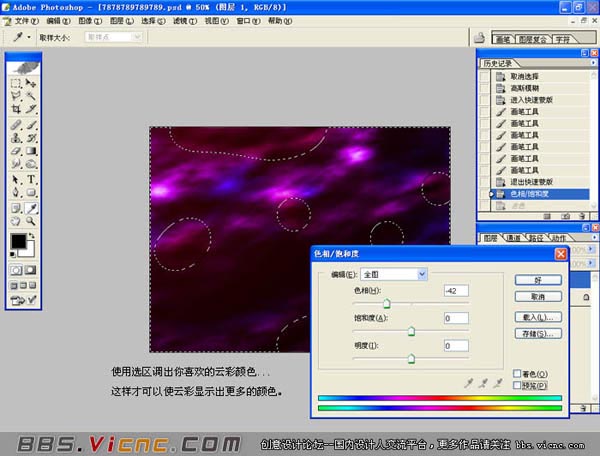The image size is (600, 456).
Task: Click the 载入(L)... load button
Action: pyautogui.click(x=538, y=317)
